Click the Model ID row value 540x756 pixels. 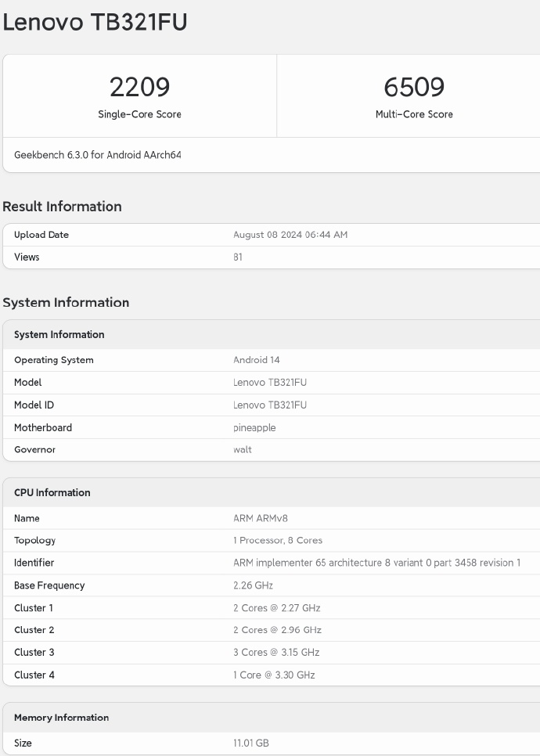[x=270, y=405]
